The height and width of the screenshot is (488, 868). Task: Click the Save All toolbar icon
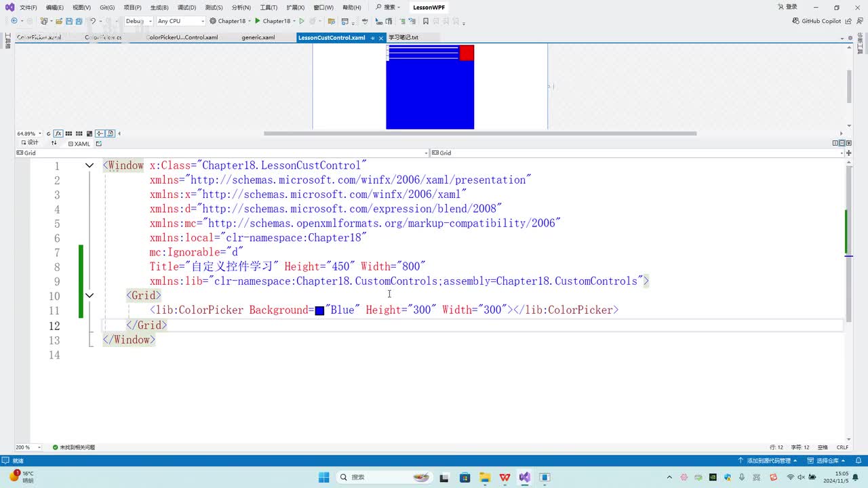(x=80, y=21)
